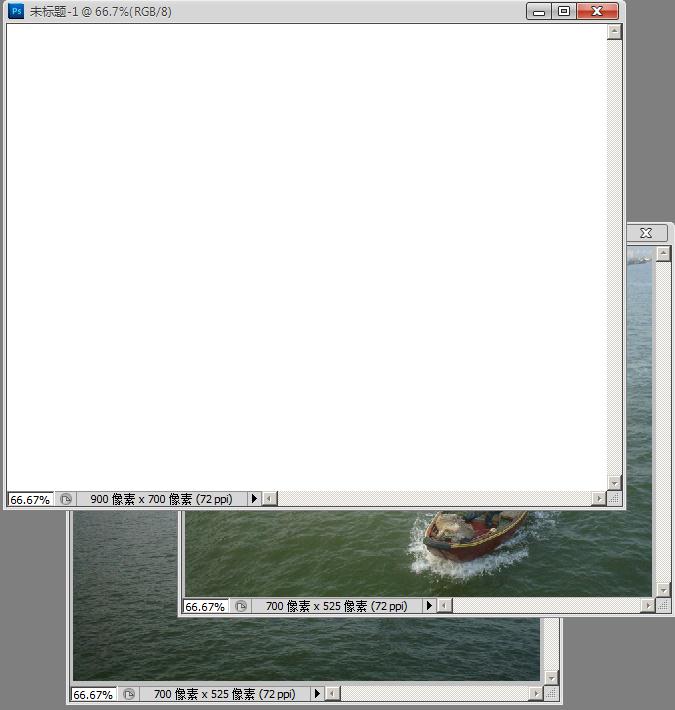Click the status bar icon in the rearmost window
675x710 pixels.
coord(129,694)
